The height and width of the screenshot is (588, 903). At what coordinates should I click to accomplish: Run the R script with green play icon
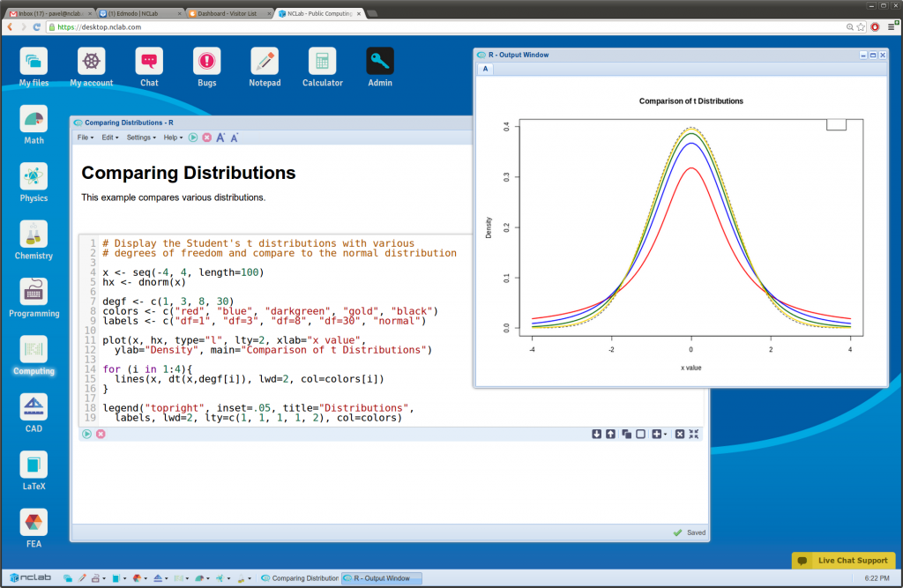(x=192, y=138)
